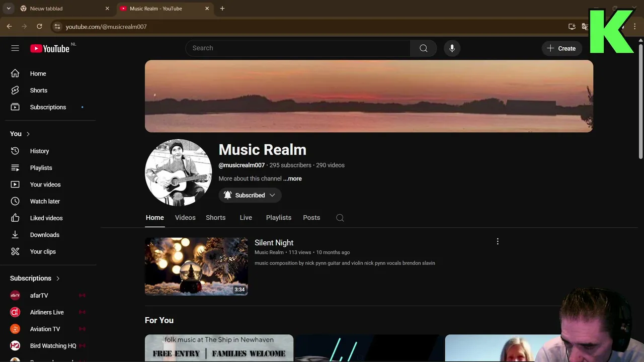This screenshot has height=362, width=644.
Task: Click the afarTV channel avatar
Action: 15,296
